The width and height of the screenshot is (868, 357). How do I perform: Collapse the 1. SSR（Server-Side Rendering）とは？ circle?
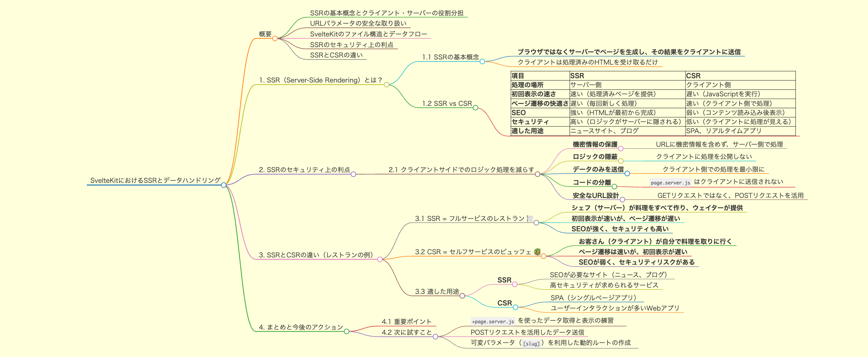386,84
